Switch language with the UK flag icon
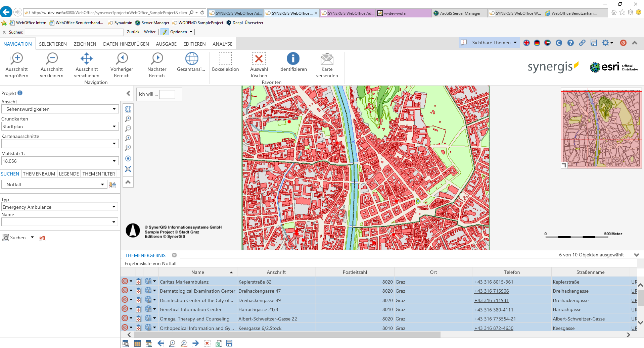Viewport: 644px width, 348px height. (526, 43)
